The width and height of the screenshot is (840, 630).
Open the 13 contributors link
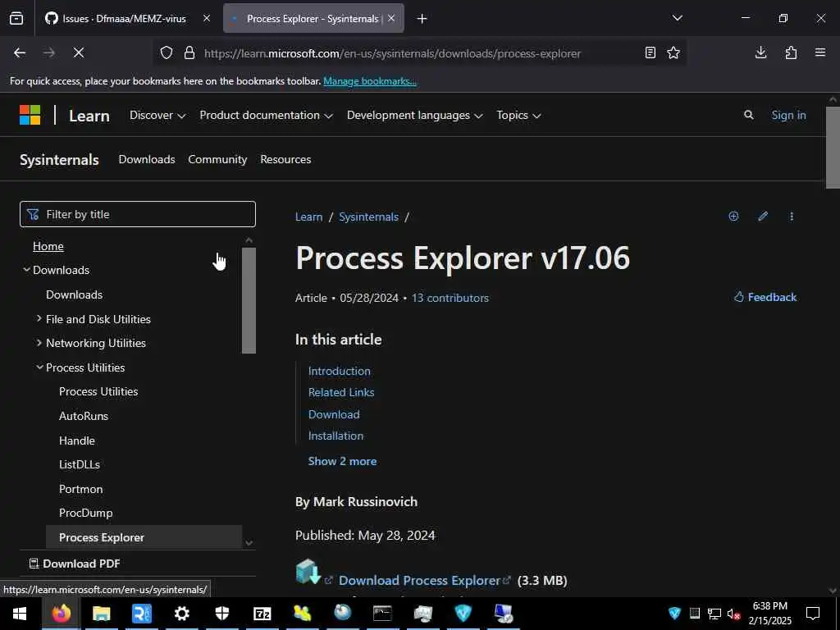(x=450, y=299)
